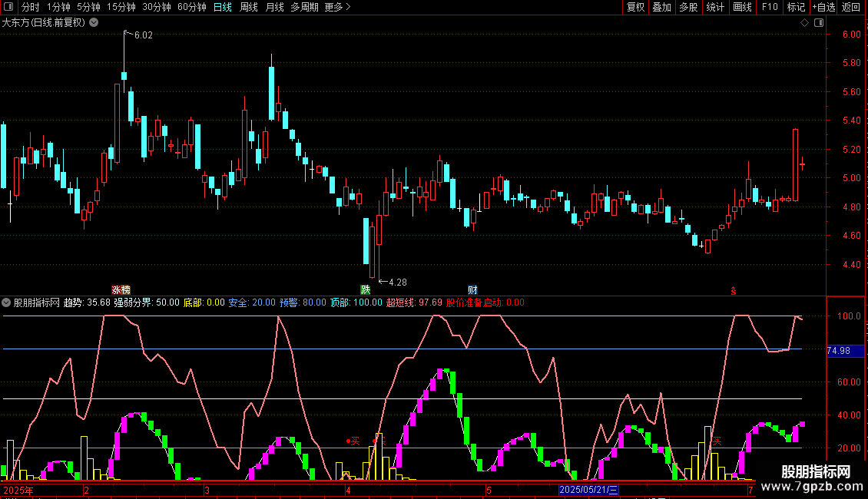868x499 pixels.
Task: Select the 1分钟 period
Action: 58,7
